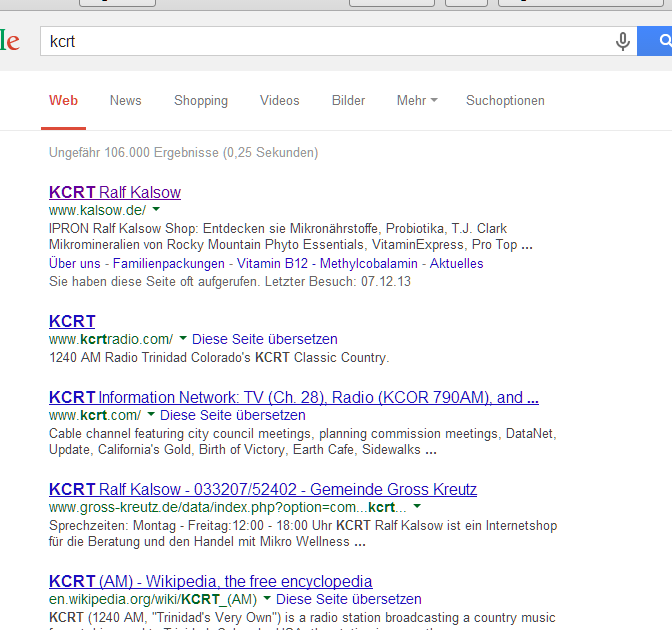
Task: Click the 1240 AM Radio Trinidad description
Action: (219, 357)
